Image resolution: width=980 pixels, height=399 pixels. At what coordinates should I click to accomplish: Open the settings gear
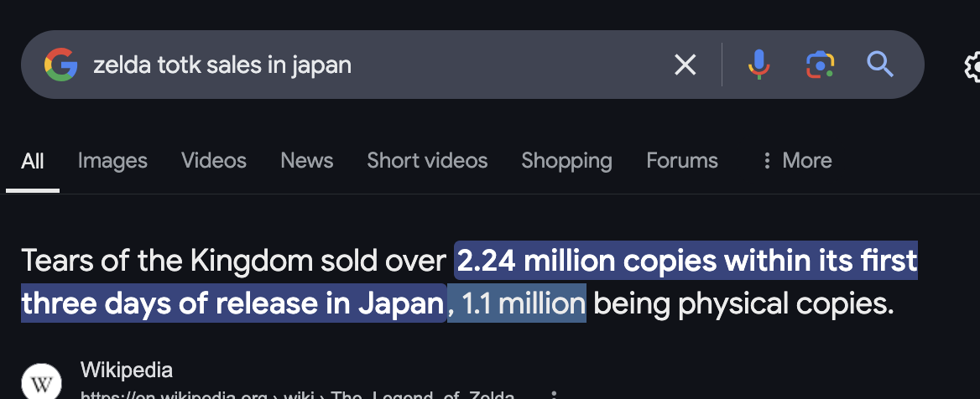972,66
